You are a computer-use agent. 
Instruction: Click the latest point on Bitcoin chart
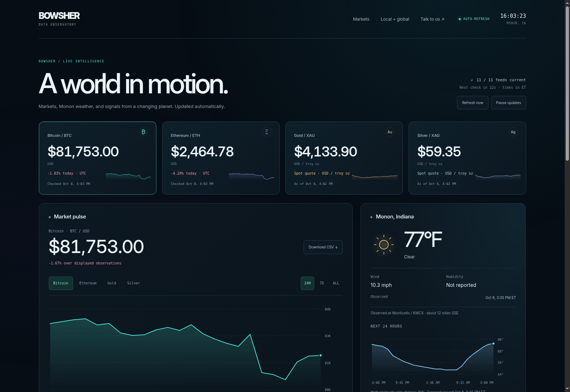click(x=321, y=355)
